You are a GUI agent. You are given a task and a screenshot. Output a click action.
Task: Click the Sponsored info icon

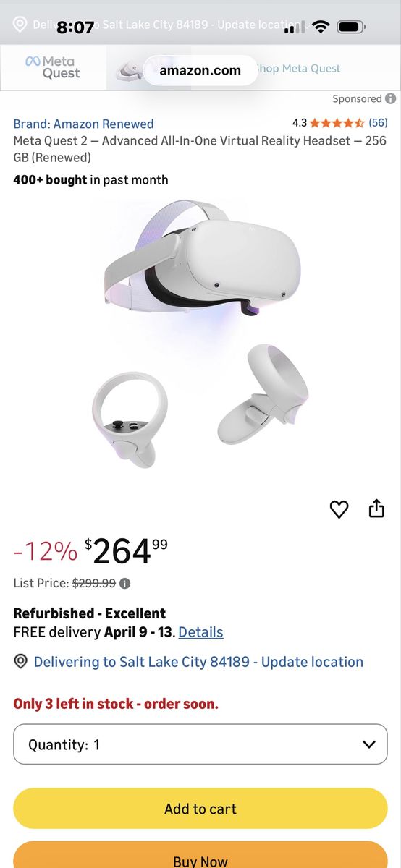coord(391,98)
